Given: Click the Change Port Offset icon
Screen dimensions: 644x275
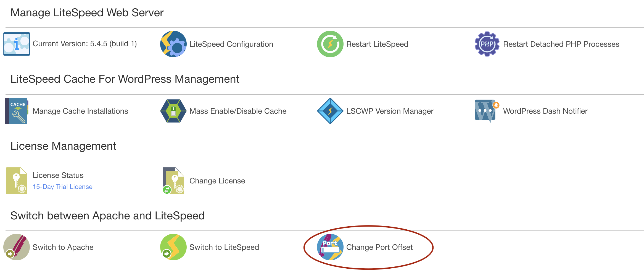Looking at the screenshot, I should [330, 247].
